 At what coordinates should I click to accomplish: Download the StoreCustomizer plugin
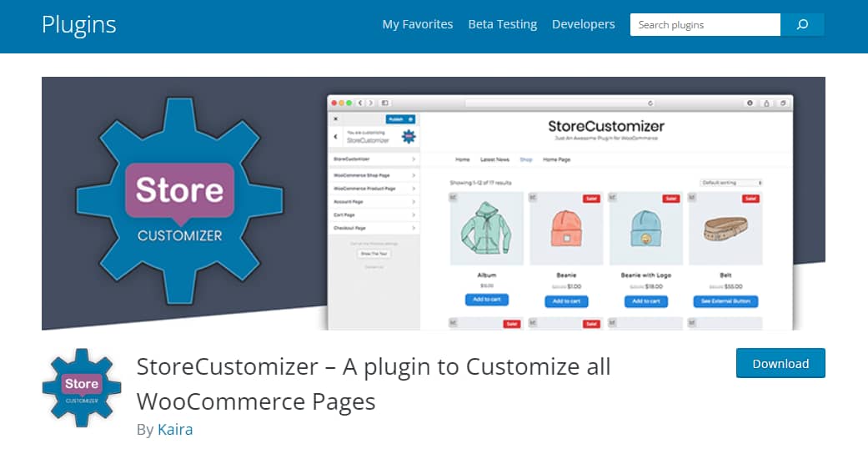point(780,363)
